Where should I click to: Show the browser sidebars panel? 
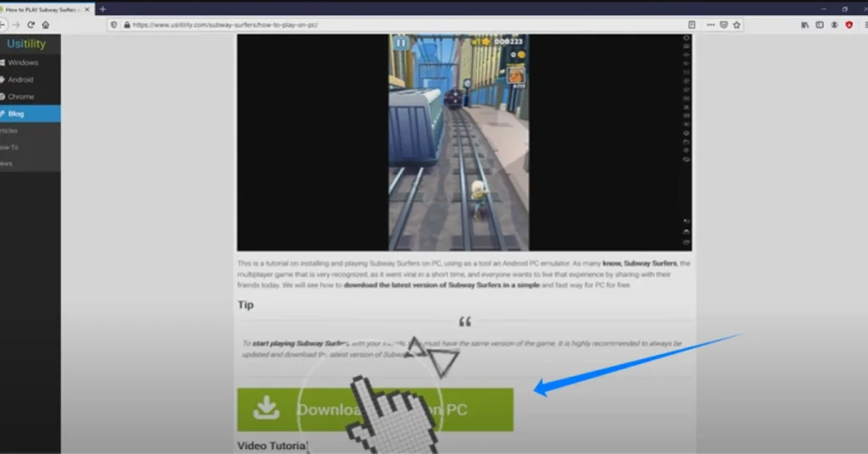(820, 25)
